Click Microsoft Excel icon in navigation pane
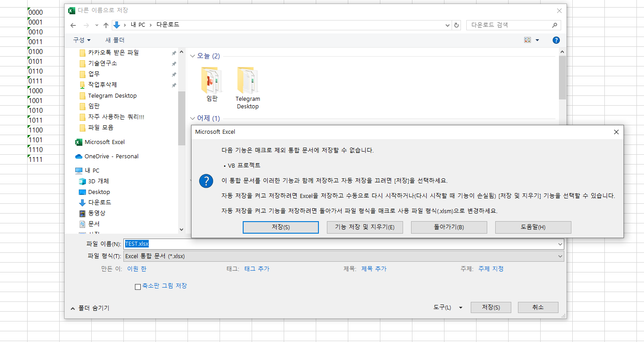The image size is (644, 342). [x=79, y=142]
